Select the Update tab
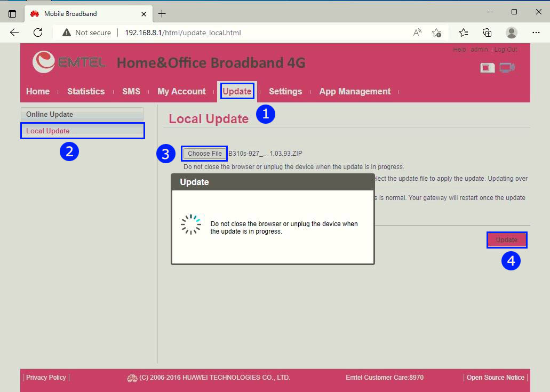The width and height of the screenshot is (550, 392). (x=237, y=92)
